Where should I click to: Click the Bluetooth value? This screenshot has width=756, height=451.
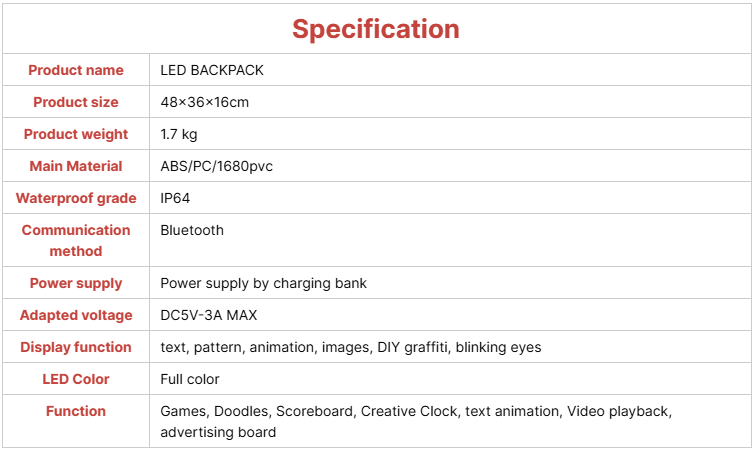click(x=192, y=230)
